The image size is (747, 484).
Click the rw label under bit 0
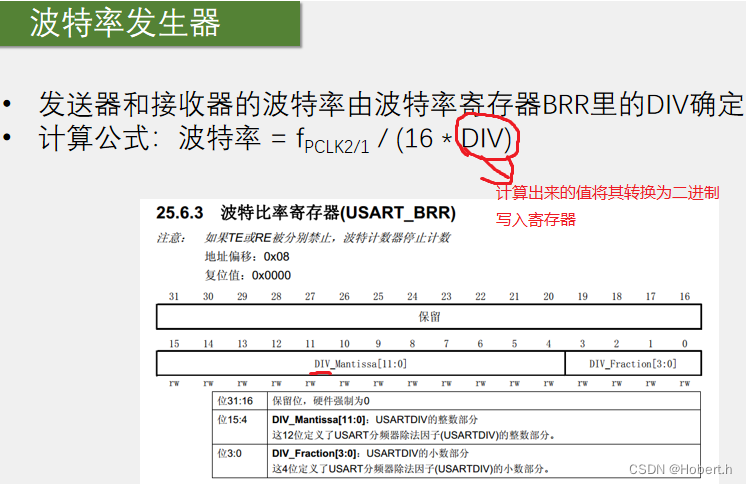click(x=685, y=383)
